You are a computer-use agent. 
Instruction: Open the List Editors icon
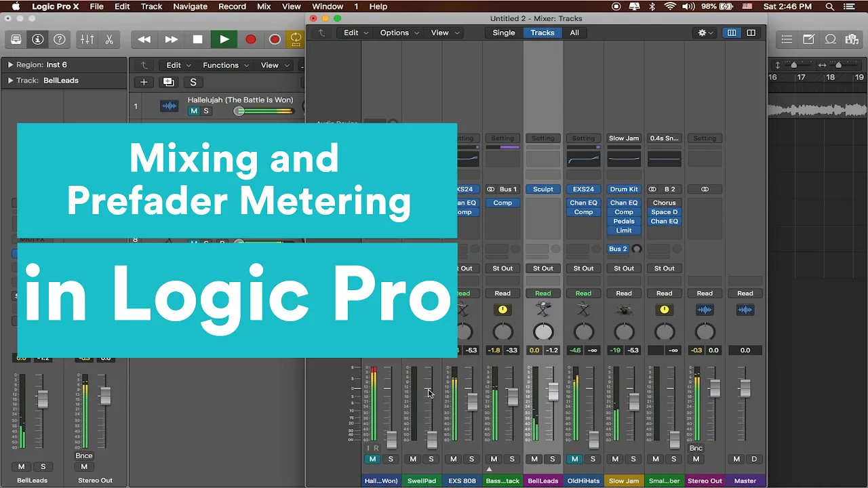[x=787, y=39]
